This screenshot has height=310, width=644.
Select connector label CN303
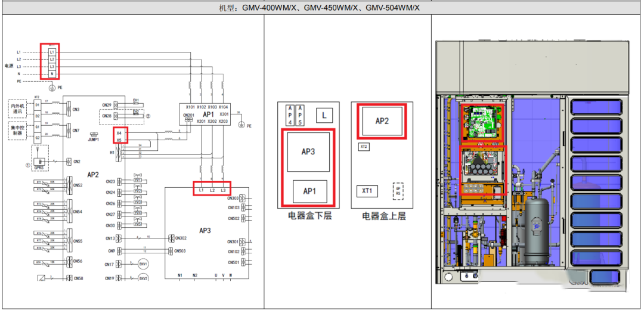point(233,198)
